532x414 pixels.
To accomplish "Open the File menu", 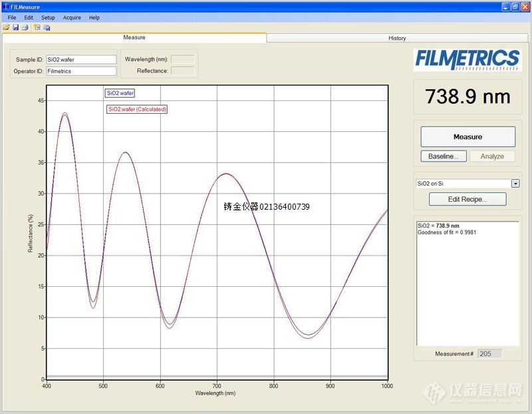I will pyautogui.click(x=12, y=17).
